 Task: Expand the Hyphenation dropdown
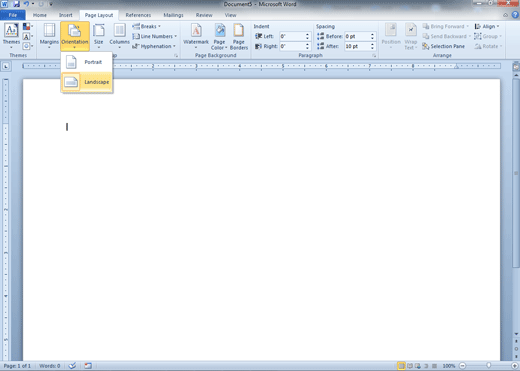coord(154,46)
